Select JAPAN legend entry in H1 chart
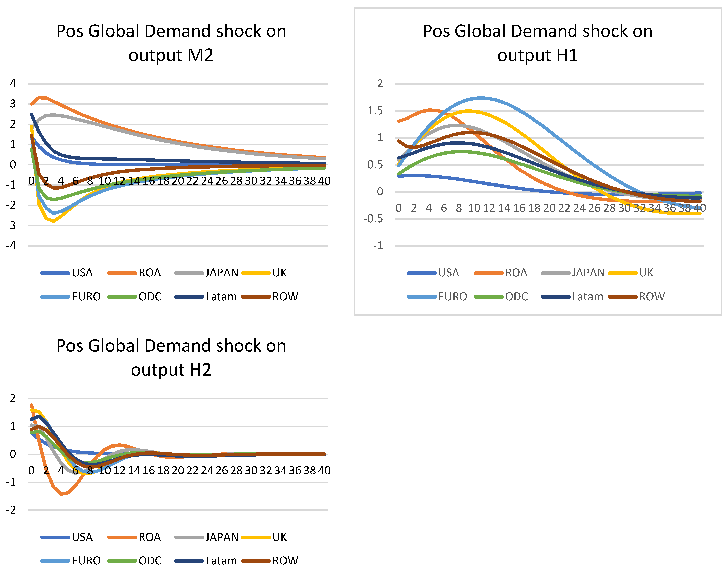Screen dimensions: 728x574 pyautogui.click(x=588, y=273)
